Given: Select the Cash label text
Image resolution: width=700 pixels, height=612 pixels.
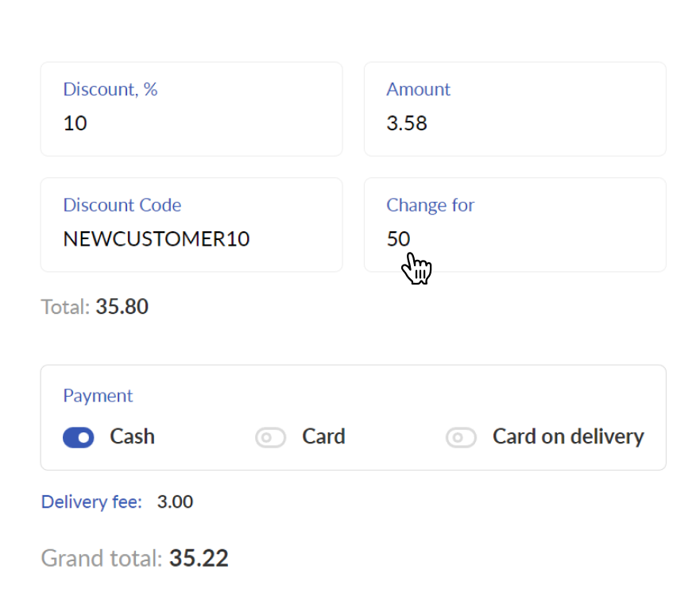Looking at the screenshot, I should (x=132, y=436).
